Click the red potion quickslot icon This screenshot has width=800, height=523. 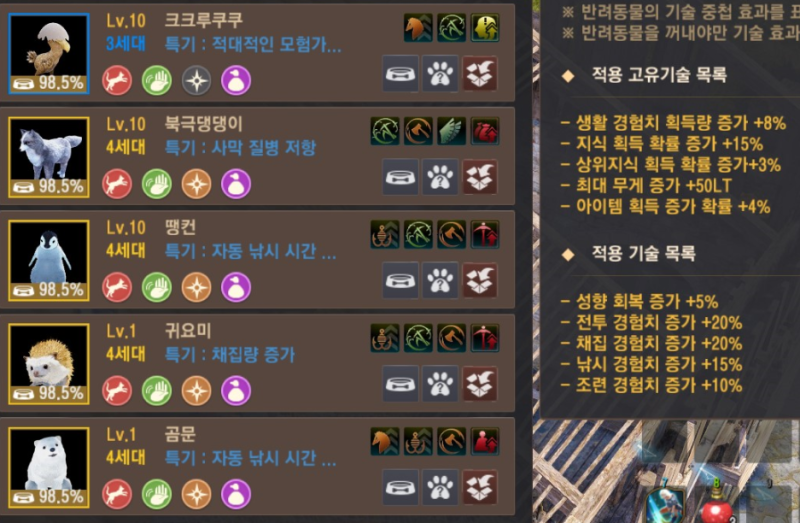point(716,505)
